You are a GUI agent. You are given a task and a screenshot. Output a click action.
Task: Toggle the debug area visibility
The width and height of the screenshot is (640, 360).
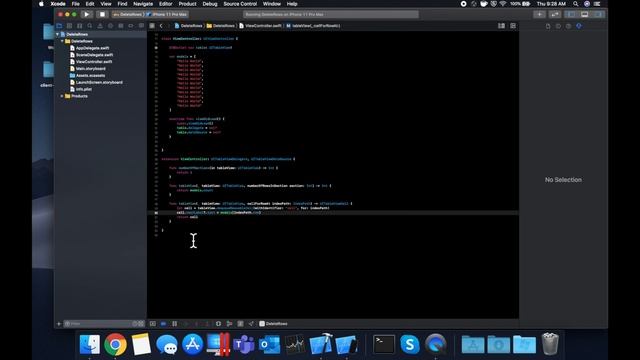584,14
